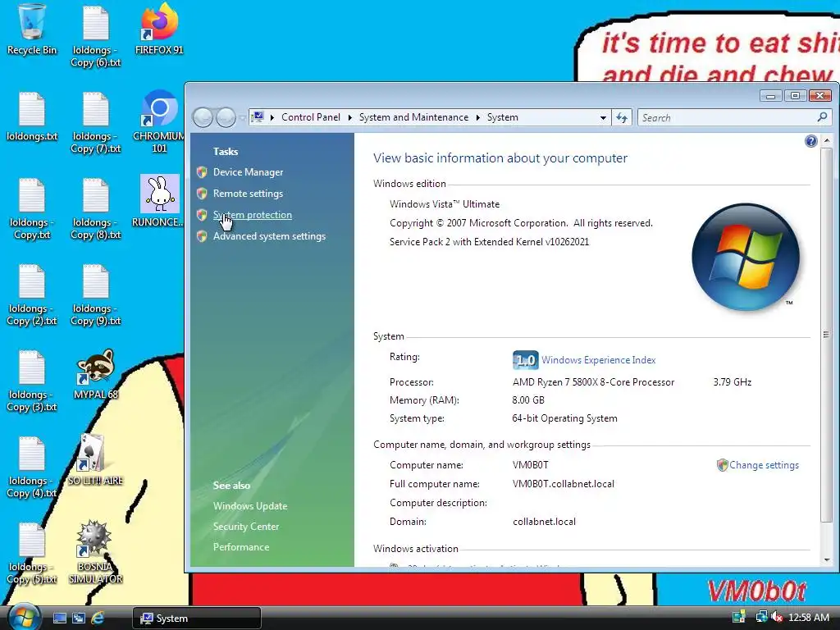Click the Forward navigation button

[x=226, y=117]
